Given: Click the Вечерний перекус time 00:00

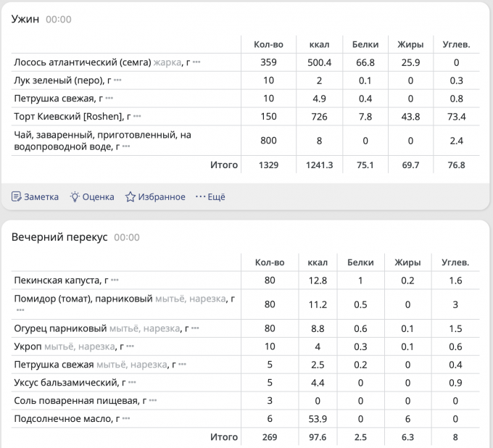Looking at the screenshot, I should (x=127, y=237).
